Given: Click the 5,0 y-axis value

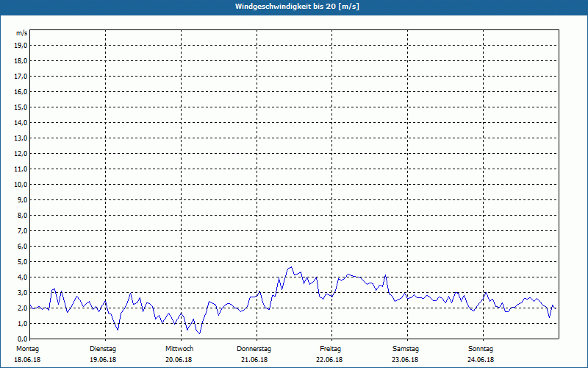Looking at the screenshot, I should click(21, 262).
